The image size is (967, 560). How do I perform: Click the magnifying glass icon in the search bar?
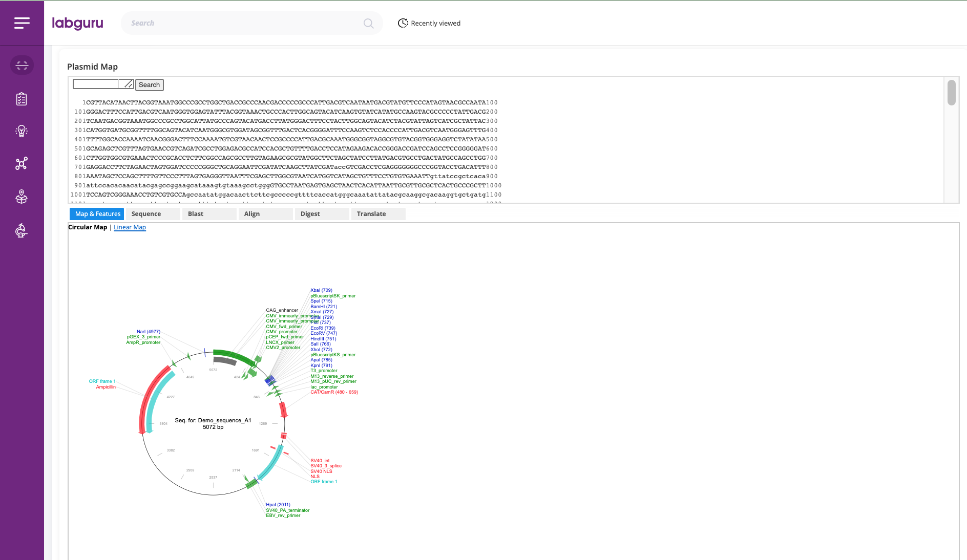368,23
